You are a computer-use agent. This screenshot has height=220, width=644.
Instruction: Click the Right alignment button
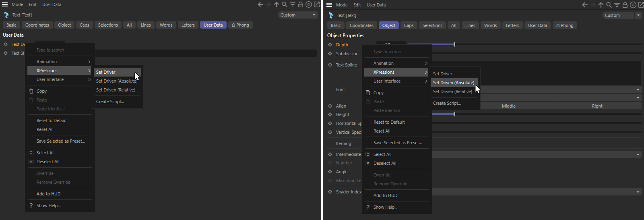coord(597,106)
